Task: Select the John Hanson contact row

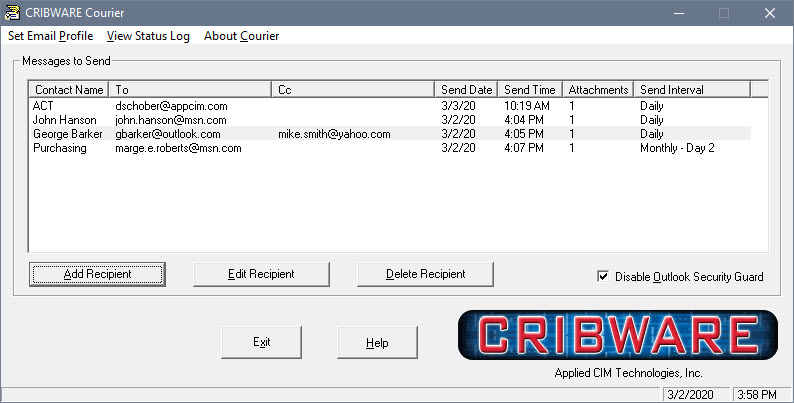Action: point(390,120)
